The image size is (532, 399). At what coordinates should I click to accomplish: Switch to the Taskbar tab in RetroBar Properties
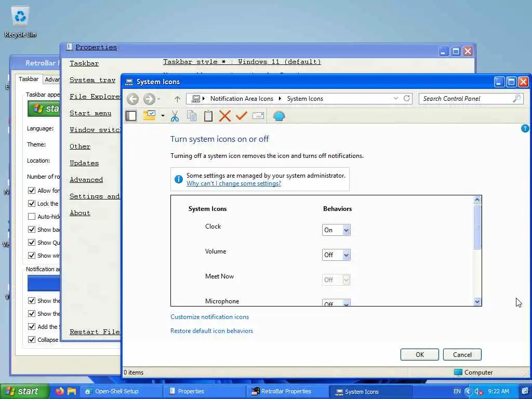29,79
